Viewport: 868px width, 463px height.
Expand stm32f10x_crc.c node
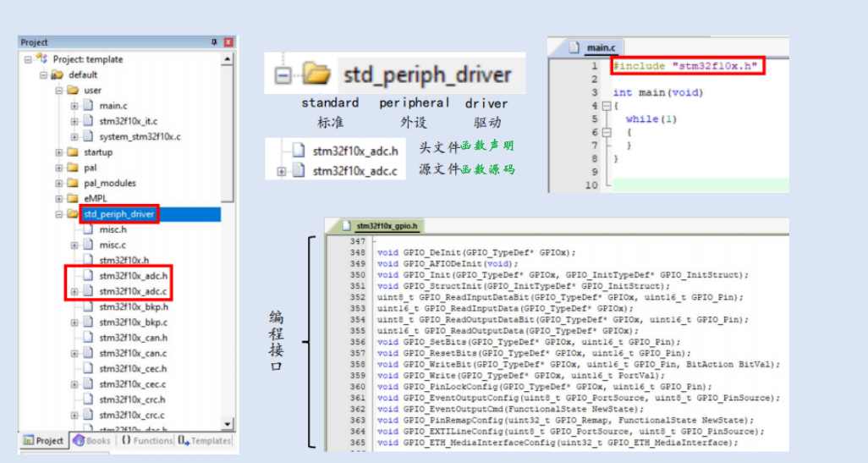coord(74,416)
